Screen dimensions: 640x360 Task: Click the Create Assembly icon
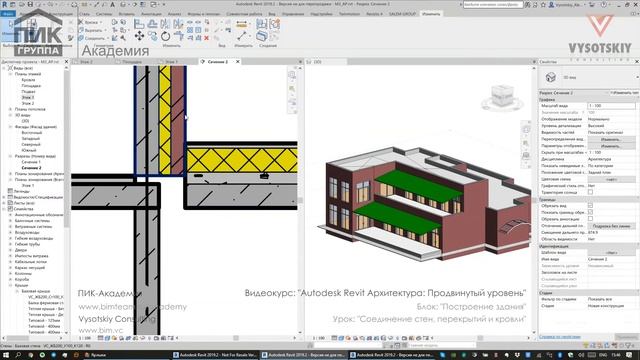pyautogui.click(x=262, y=24)
